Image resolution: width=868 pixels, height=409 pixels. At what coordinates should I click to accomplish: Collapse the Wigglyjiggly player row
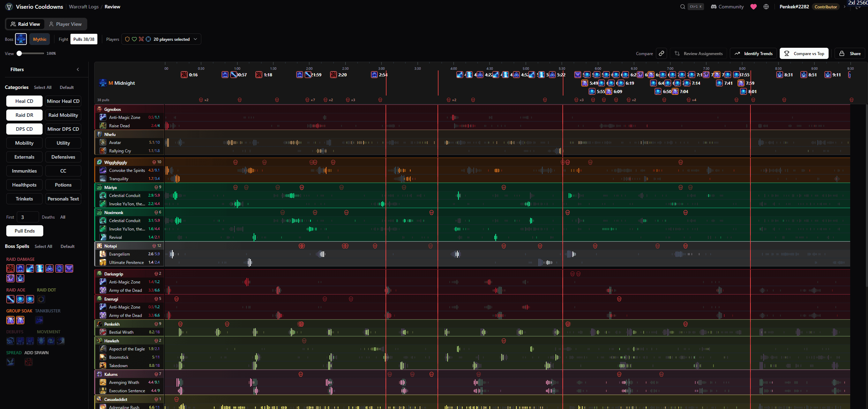point(129,162)
